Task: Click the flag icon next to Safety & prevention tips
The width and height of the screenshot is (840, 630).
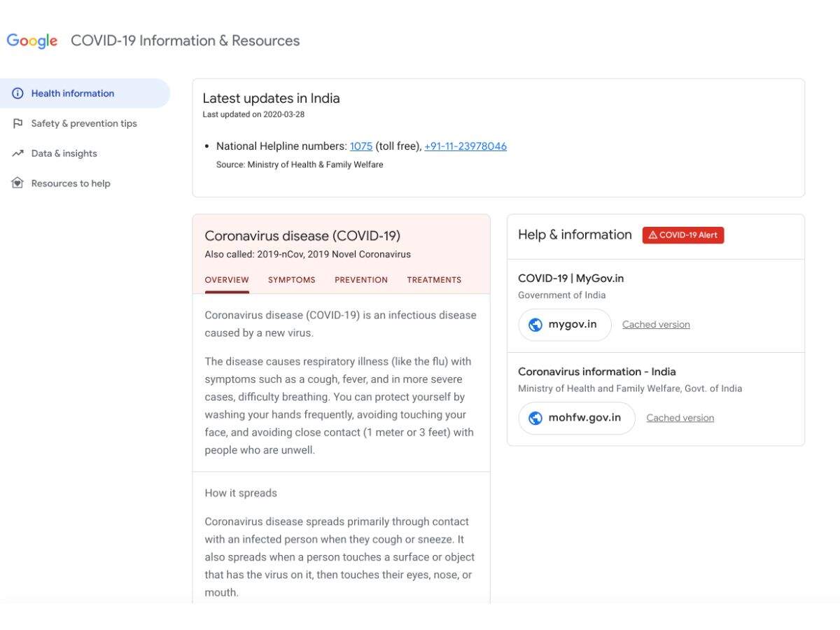Action: (17, 122)
